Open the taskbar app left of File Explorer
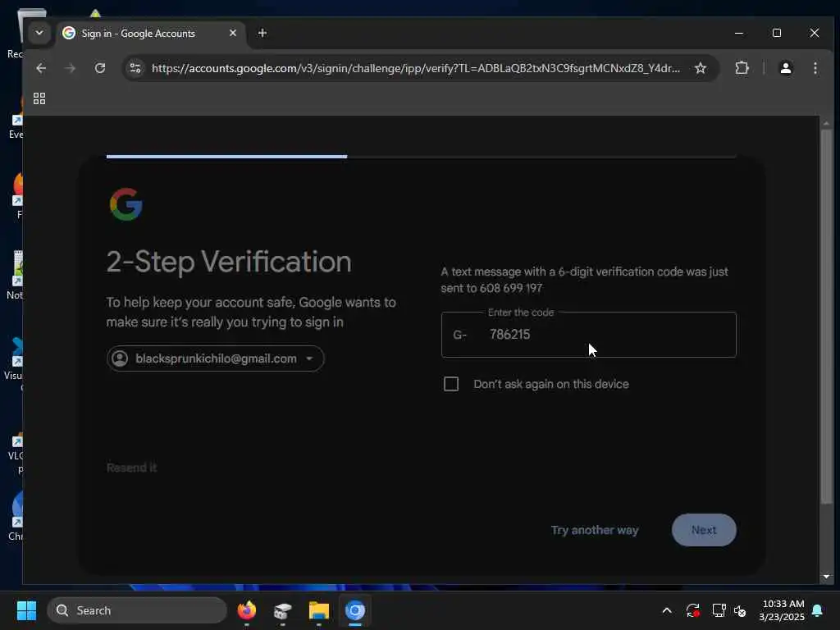840x630 pixels. (x=283, y=610)
